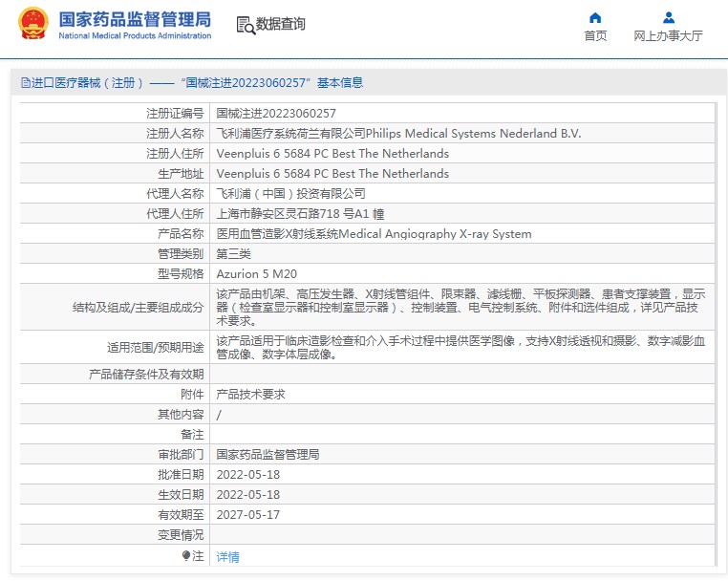The image size is (728, 581).
Task: Click the slash value in 其他内容 row
Action: tap(219, 415)
